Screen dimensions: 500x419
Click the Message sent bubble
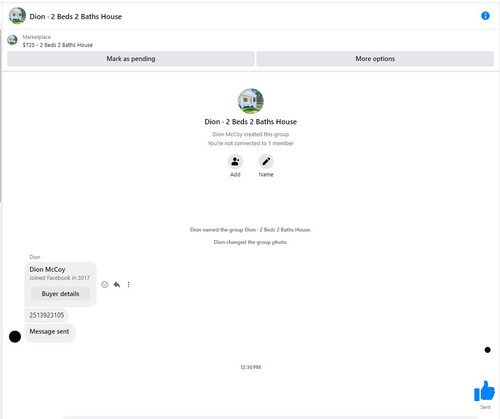click(49, 332)
